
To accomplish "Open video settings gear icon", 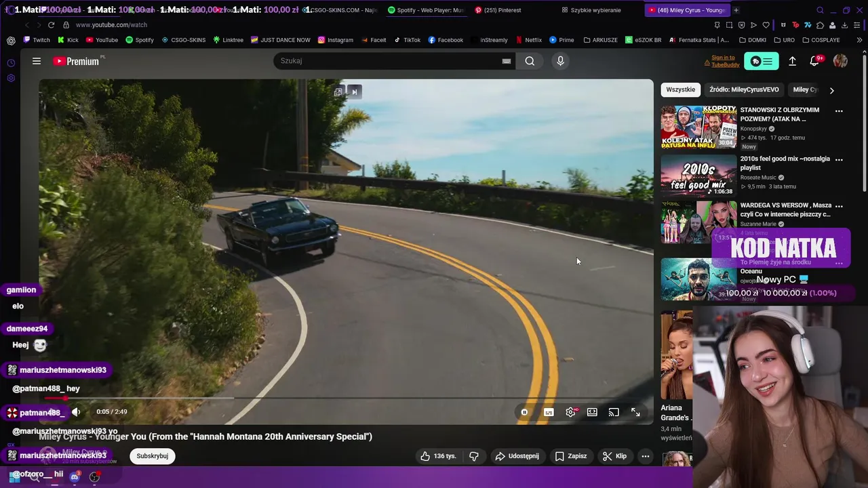I will 570,412.
